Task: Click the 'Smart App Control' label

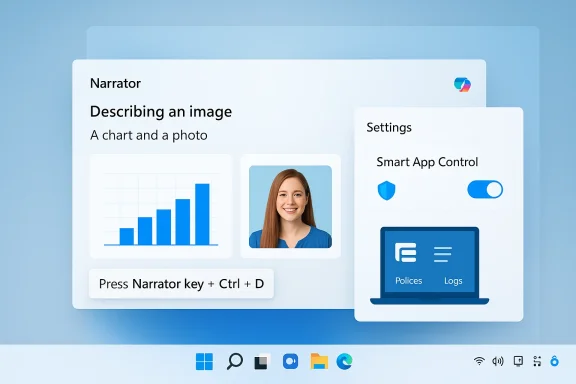Action: coord(427,162)
